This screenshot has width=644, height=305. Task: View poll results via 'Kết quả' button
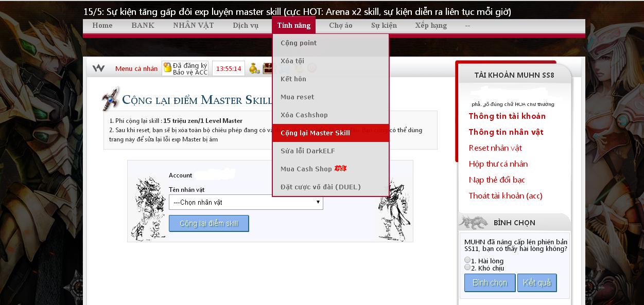(x=537, y=282)
